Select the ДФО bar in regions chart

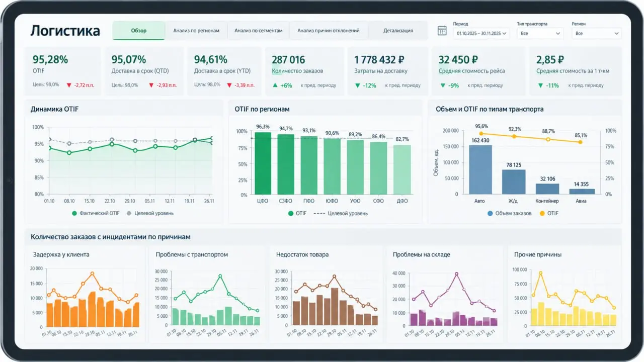tap(402, 170)
